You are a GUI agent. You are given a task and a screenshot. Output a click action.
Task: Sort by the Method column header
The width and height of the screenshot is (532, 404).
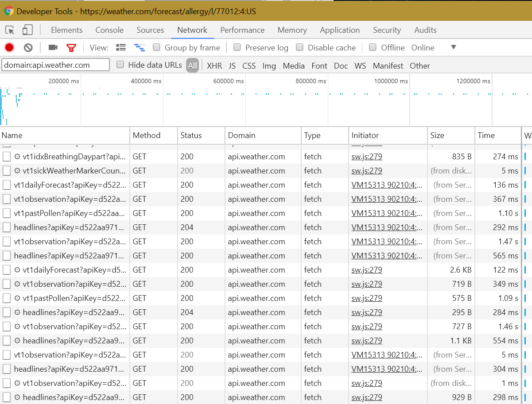[154, 135]
